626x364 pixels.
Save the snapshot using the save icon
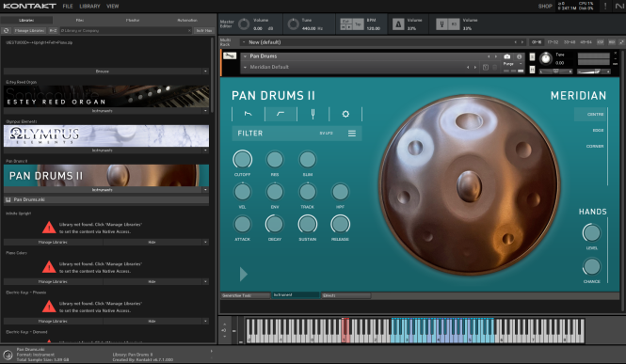pyautogui.click(x=486, y=67)
